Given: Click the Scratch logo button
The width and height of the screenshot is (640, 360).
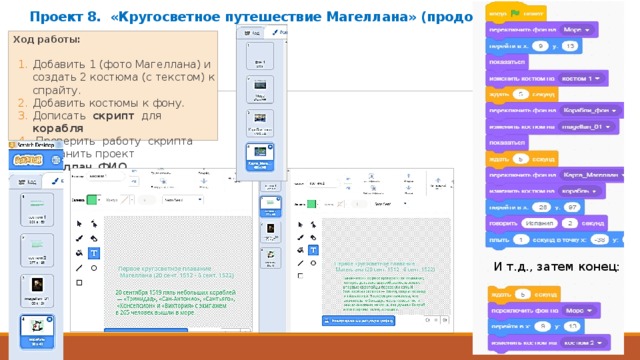Looking at the screenshot, I should pyautogui.click(x=28, y=160).
